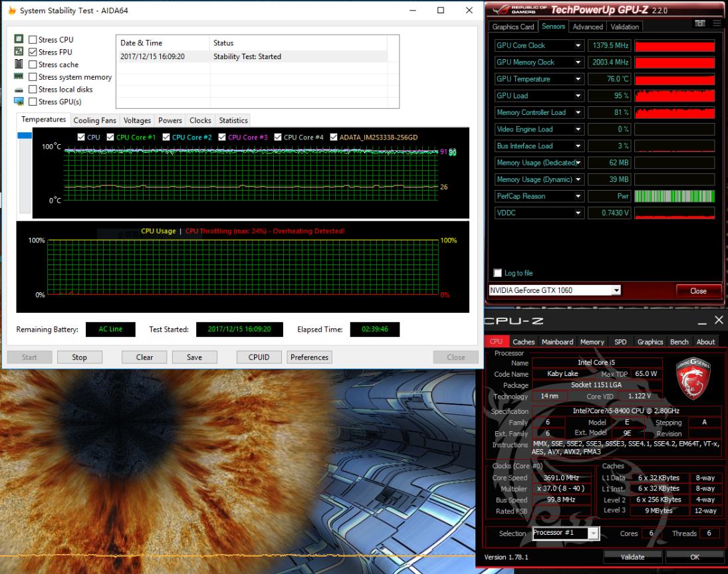The image size is (728, 574).
Task: Open the NVIDIA GeForce GTX 1060 selector
Action: tap(616, 290)
